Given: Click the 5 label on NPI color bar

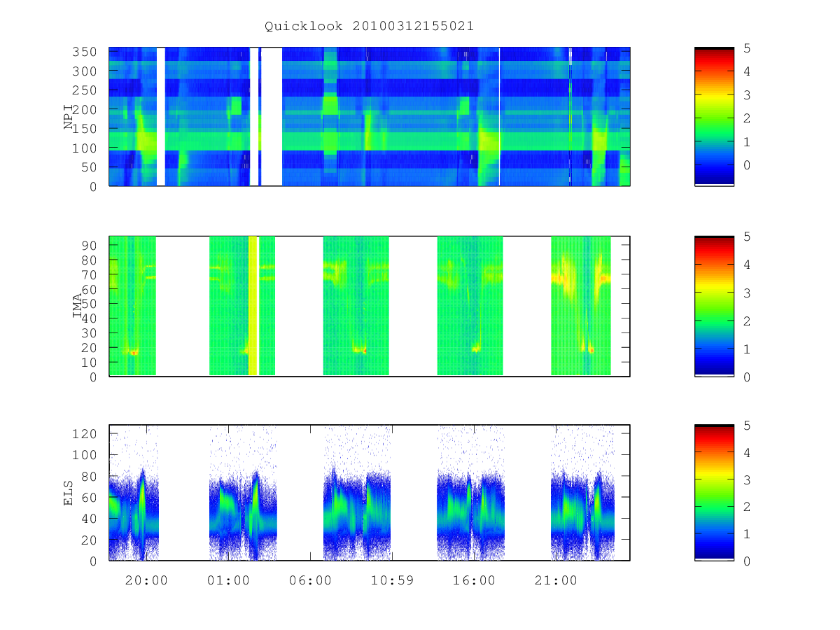Looking at the screenshot, I should pos(747,48).
